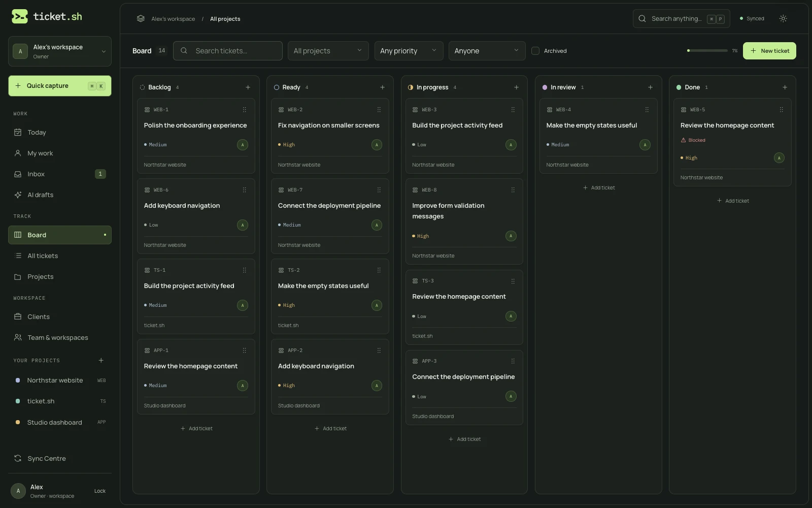Open Fix navigation on smaller screens ticket
Screen dimensions: 812x508
point(330,136)
